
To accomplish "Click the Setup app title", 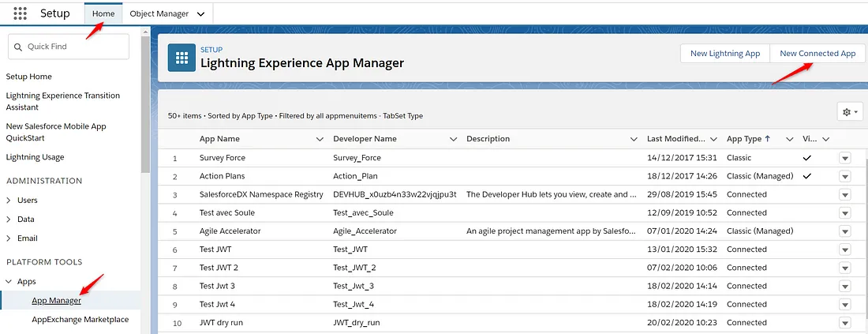I will point(54,13).
